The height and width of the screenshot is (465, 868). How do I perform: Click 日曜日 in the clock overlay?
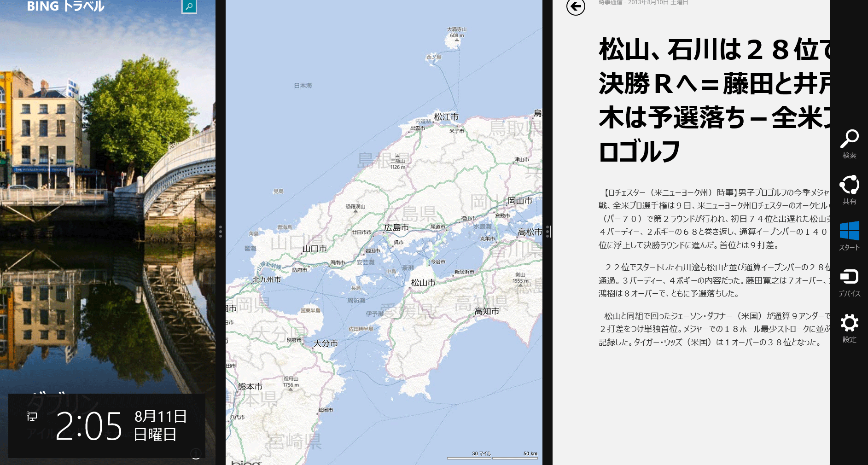(155, 435)
